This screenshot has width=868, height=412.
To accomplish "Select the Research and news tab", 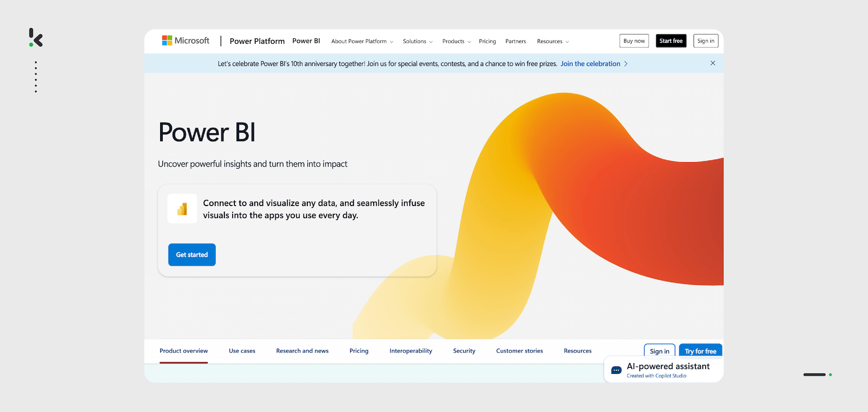I will [302, 351].
